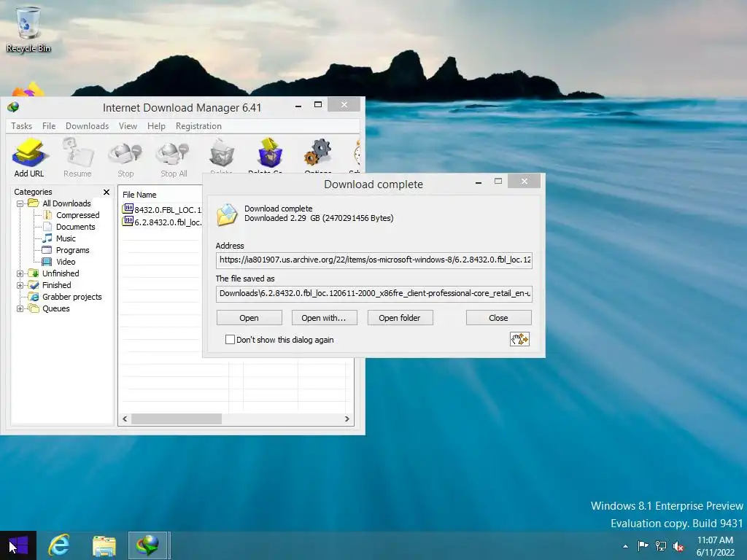747x560 pixels.
Task: Click the IDM logo in title bar
Action: (x=13, y=107)
